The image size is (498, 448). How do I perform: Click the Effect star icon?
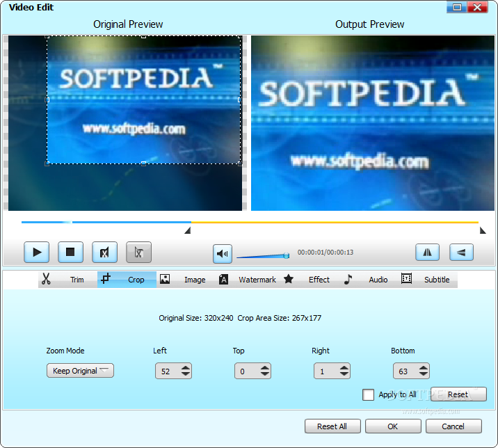click(x=289, y=279)
